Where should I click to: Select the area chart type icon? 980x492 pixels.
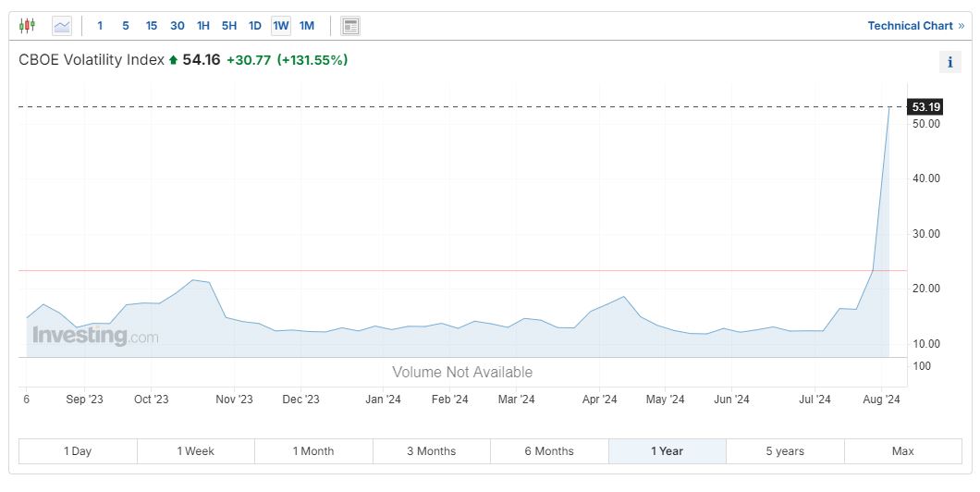pos(62,26)
